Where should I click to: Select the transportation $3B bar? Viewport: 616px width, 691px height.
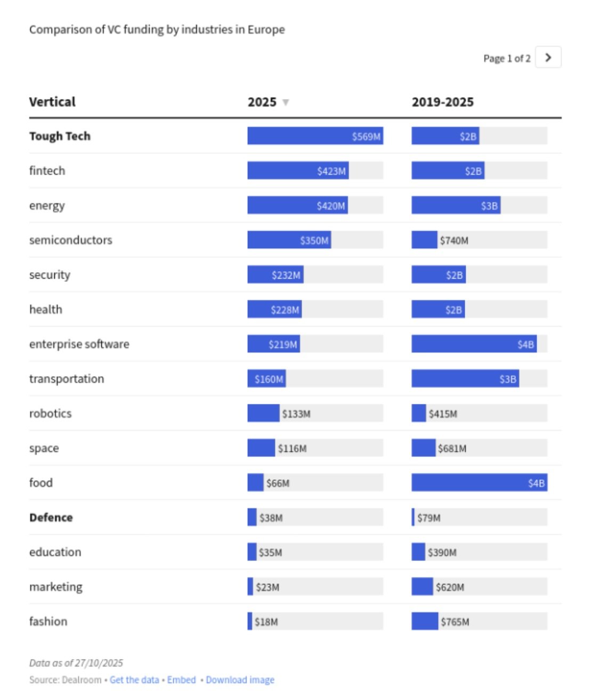[465, 379]
